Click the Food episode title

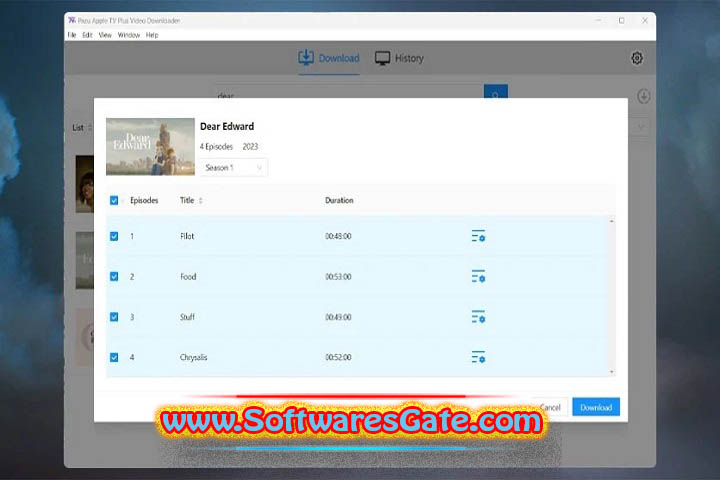188,277
